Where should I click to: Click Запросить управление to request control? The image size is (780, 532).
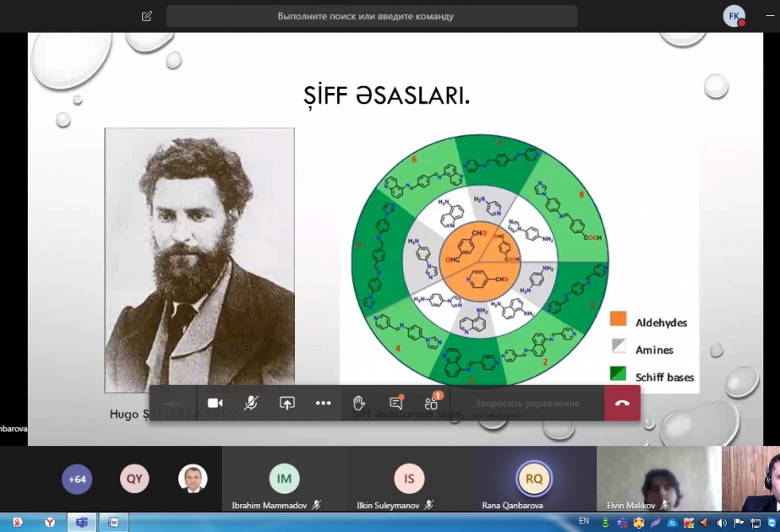pos(527,404)
